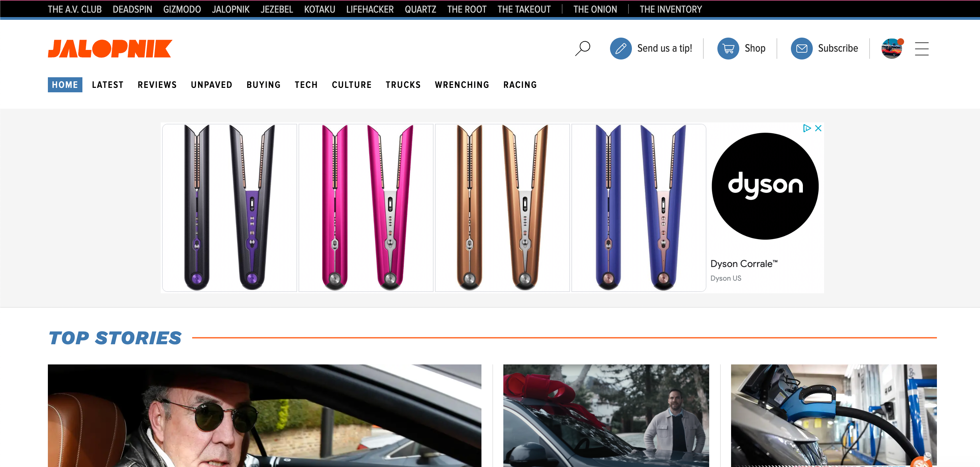Click the Jalopnik logo
The height and width of the screenshot is (467, 980).
click(110, 49)
